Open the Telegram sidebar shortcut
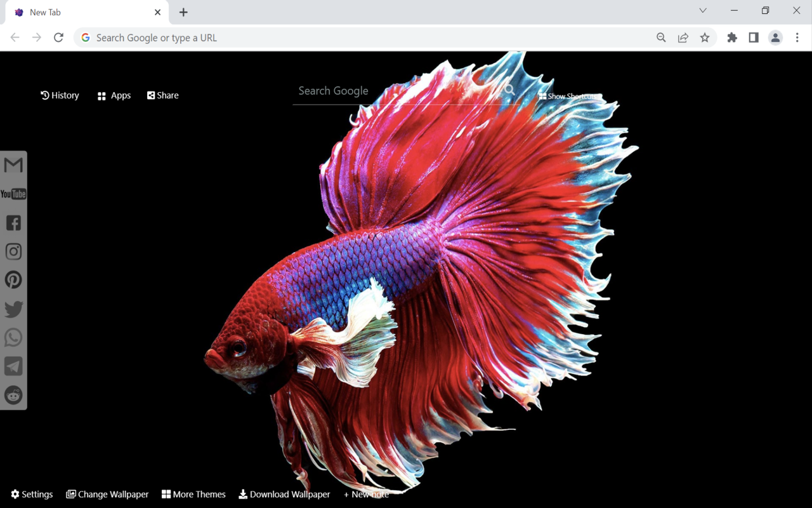 point(13,366)
